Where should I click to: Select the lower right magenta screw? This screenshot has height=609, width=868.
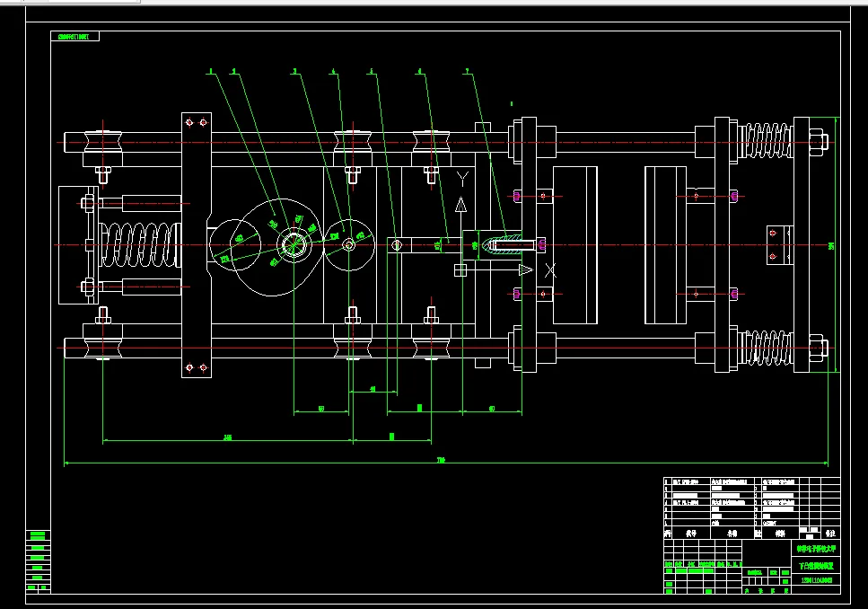pyautogui.click(x=734, y=294)
